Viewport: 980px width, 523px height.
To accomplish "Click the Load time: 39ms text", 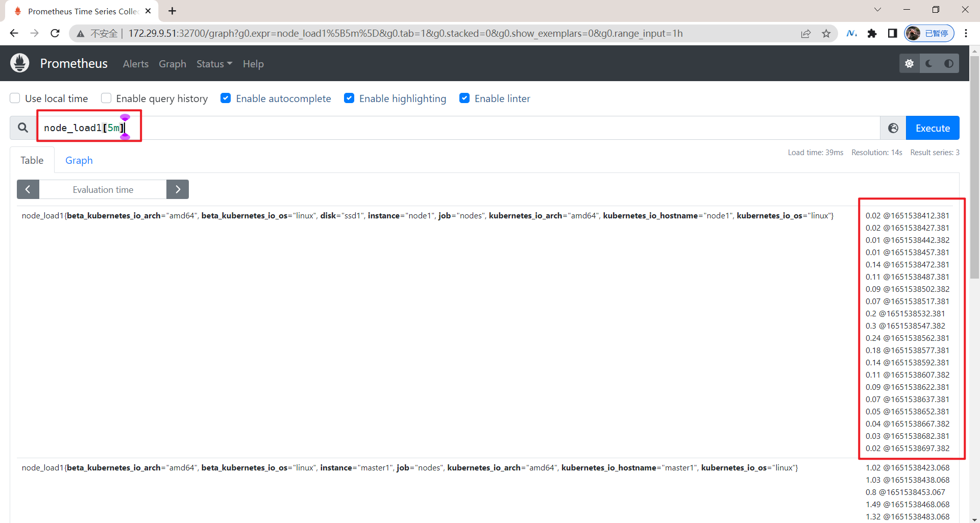I will pos(816,153).
